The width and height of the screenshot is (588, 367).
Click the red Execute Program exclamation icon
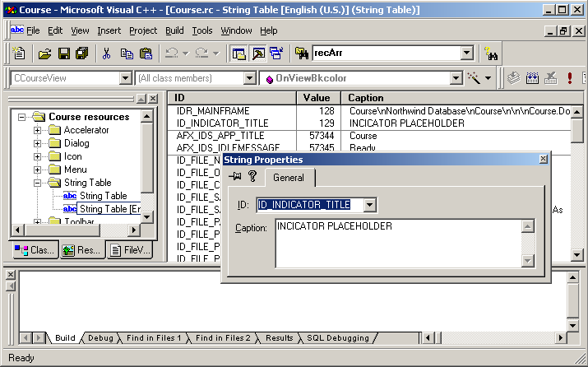pyautogui.click(x=570, y=78)
